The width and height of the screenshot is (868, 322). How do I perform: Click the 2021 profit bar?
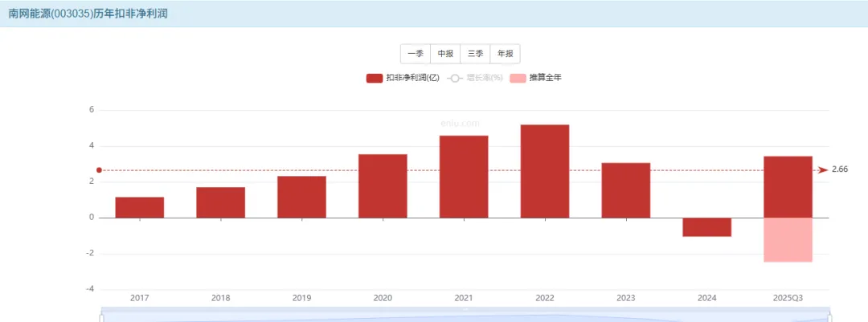click(464, 177)
